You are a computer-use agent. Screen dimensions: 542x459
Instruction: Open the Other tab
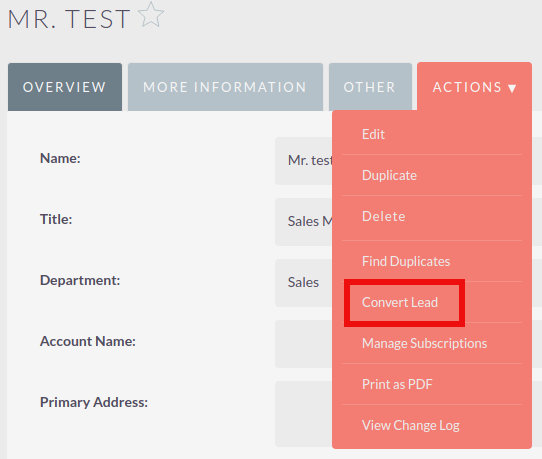click(x=370, y=87)
